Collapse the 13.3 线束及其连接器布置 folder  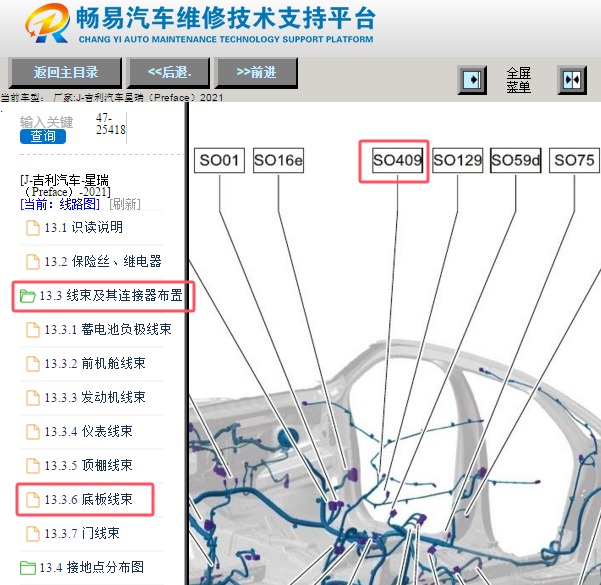tap(28, 296)
